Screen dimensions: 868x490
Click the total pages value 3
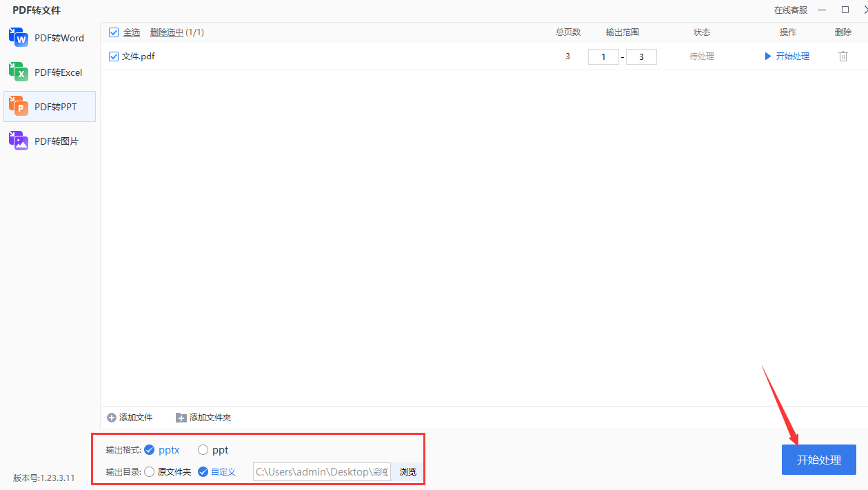tap(567, 57)
